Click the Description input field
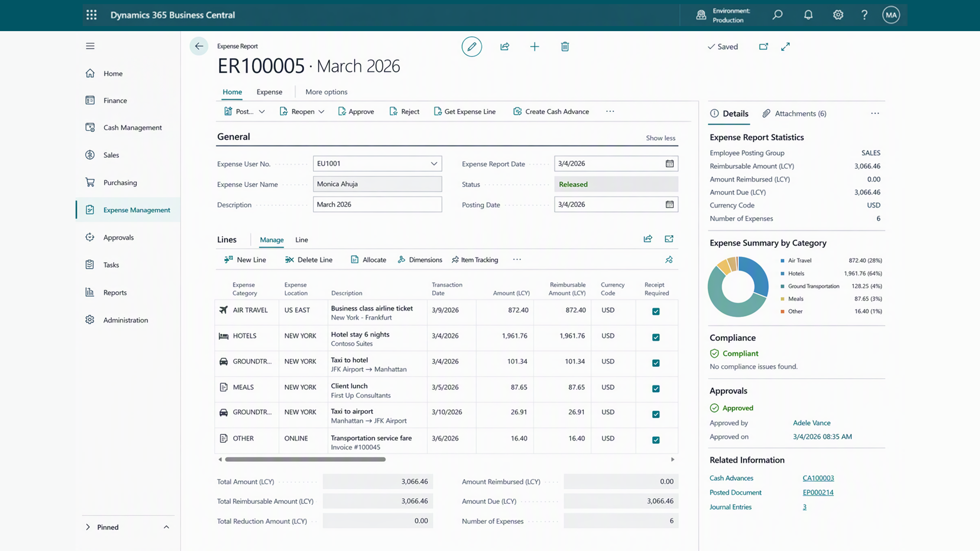Viewport: 980px width, 551px height. coord(377,204)
